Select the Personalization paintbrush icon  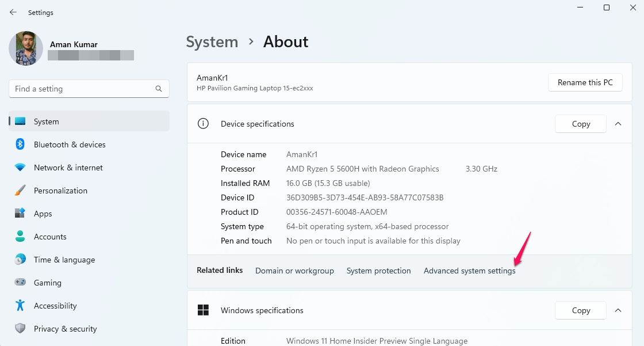(20, 191)
